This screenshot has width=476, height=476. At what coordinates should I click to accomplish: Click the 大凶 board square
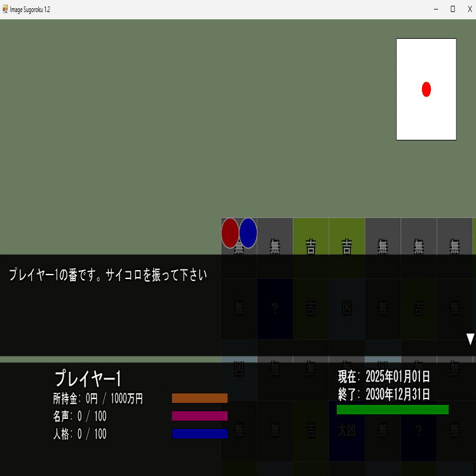click(347, 430)
